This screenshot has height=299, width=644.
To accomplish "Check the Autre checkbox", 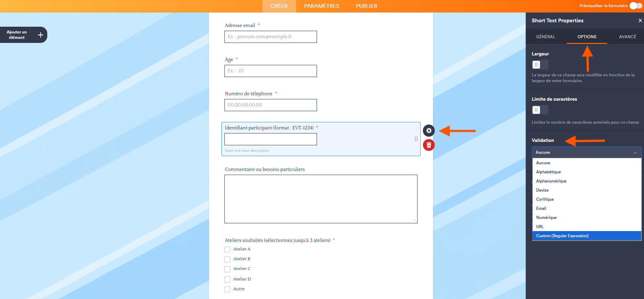I will click(x=227, y=289).
